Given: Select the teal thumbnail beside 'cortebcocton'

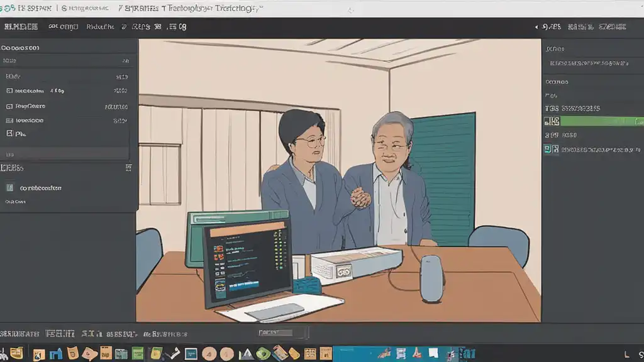Looking at the screenshot, I should [10, 187].
